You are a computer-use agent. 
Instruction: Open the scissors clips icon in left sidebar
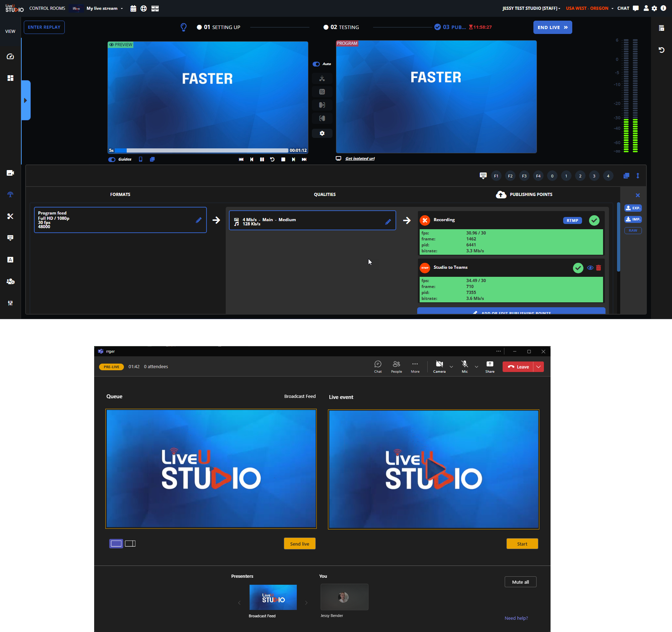click(10, 216)
